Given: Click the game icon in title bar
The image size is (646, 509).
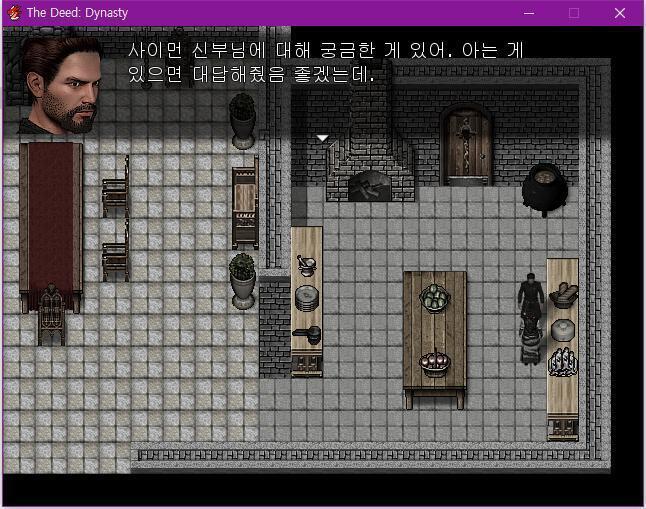Looking at the screenshot, I should pos(14,13).
